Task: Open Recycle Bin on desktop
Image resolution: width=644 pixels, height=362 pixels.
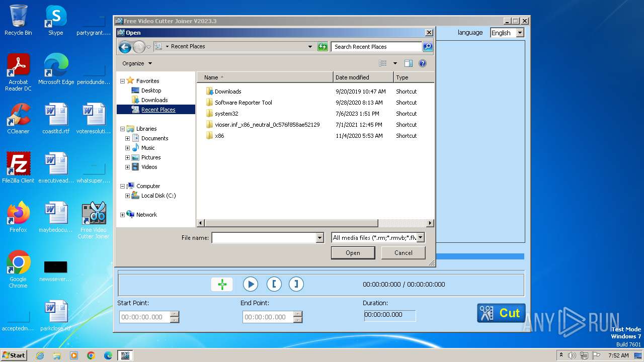Action: pos(18,21)
